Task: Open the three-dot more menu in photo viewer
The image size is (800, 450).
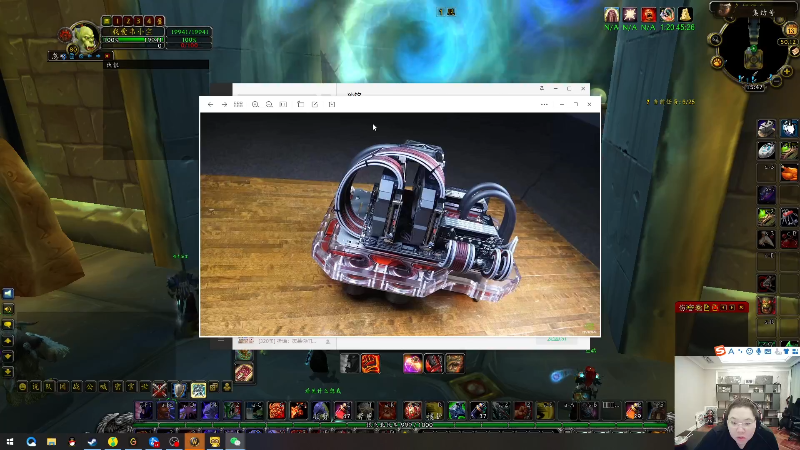Action: pos(544,104)
